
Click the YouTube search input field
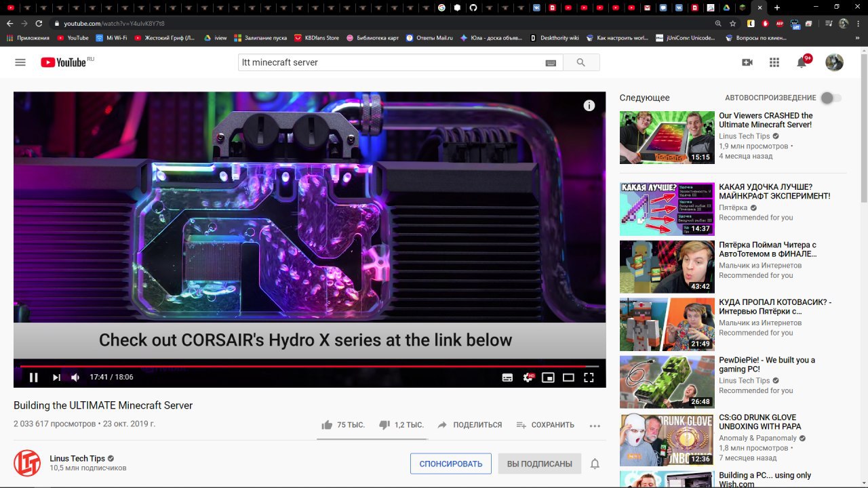(393, 62)
